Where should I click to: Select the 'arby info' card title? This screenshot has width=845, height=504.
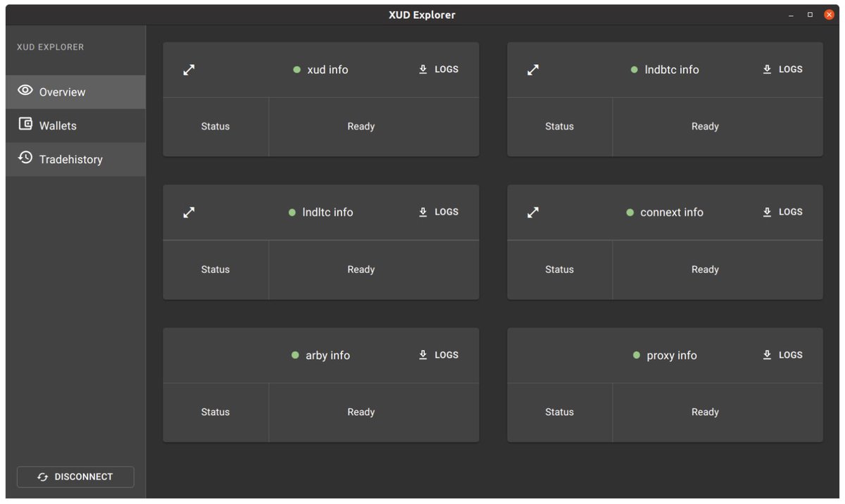click(x=327, y=355)
